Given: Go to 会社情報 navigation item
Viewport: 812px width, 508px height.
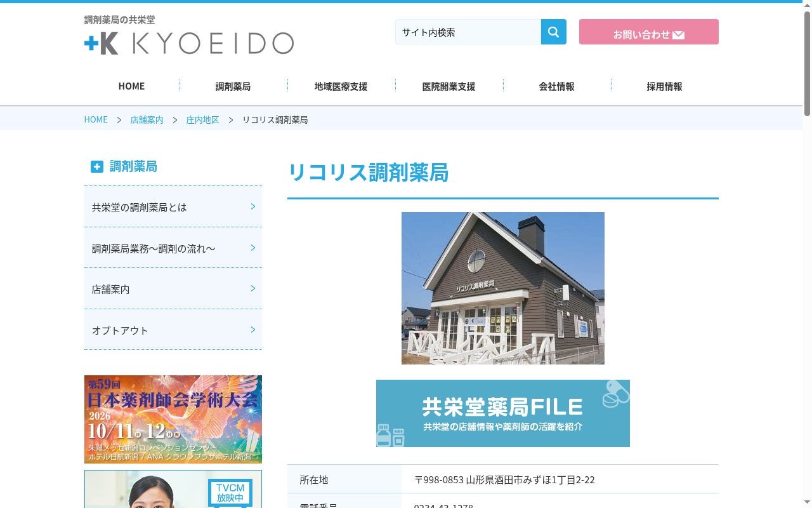Looking at the screenshot, I should [556, 86].
